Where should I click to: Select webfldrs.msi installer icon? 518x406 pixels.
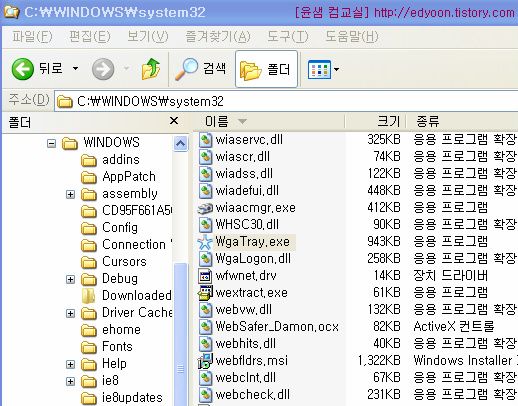(x=205, y=361)
